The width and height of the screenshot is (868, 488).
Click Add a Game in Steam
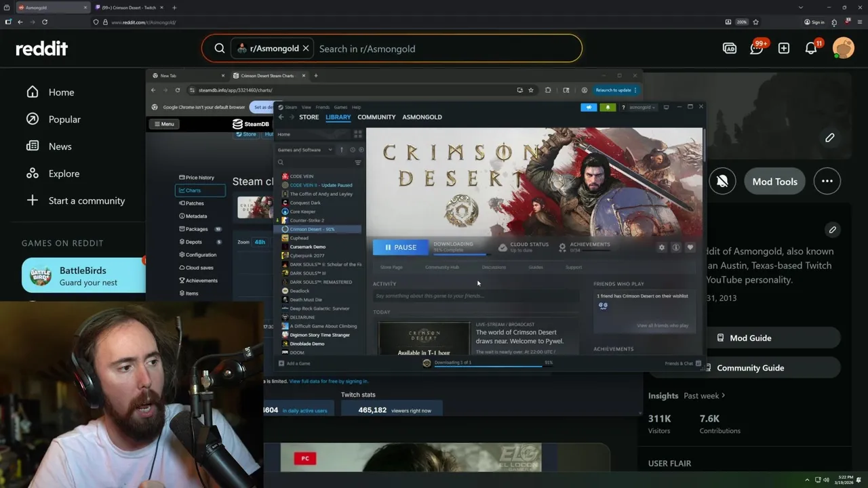pyautogui.click(x=294, y=363)
